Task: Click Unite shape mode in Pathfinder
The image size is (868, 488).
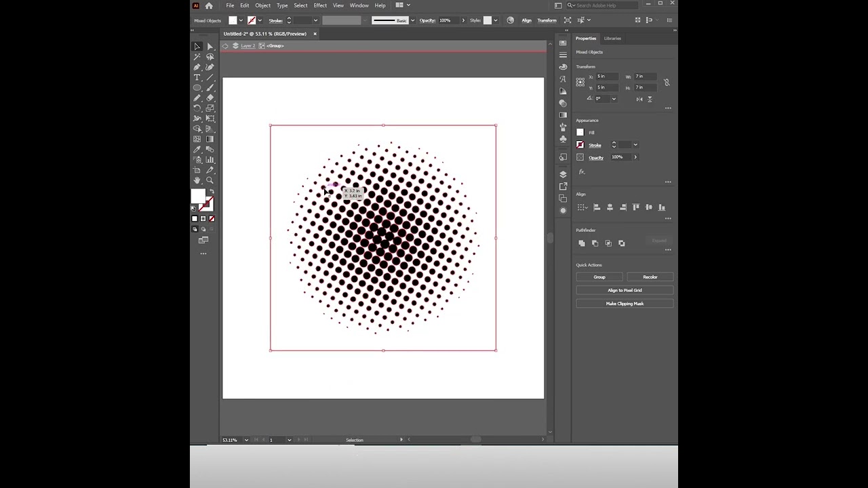Action: [582, 243]
